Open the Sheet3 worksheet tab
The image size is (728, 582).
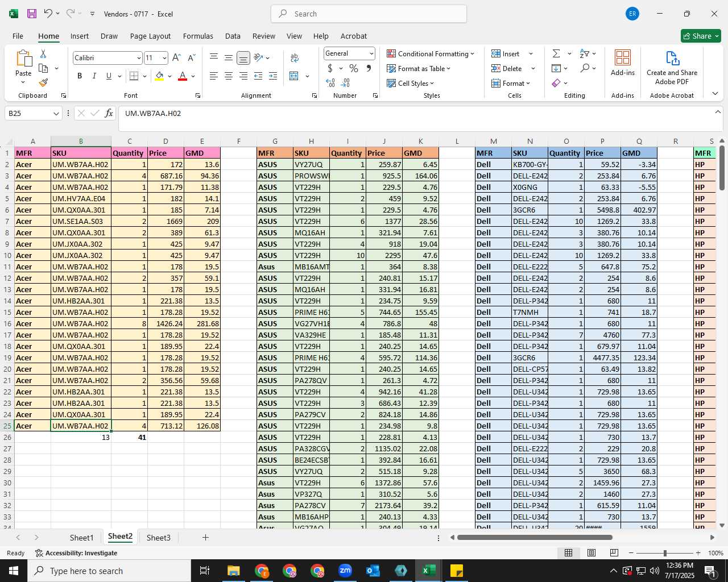(158, 538)
